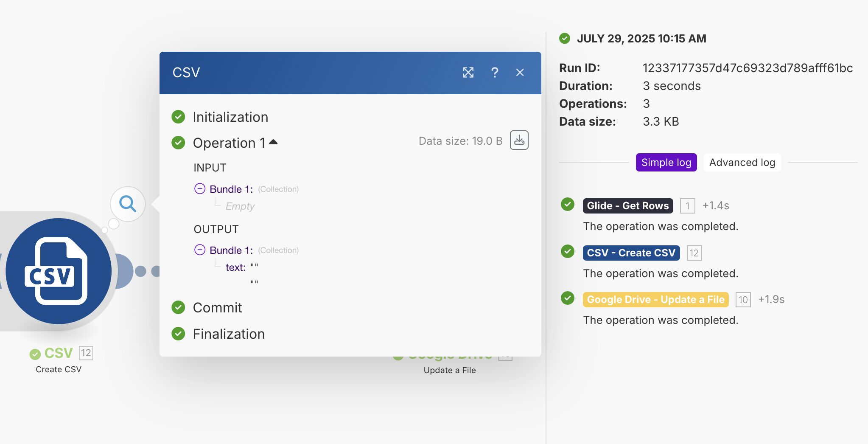Click the Create CSV caption below the module
This screenshot has width=868, height=444.
[x=59, y=369]
